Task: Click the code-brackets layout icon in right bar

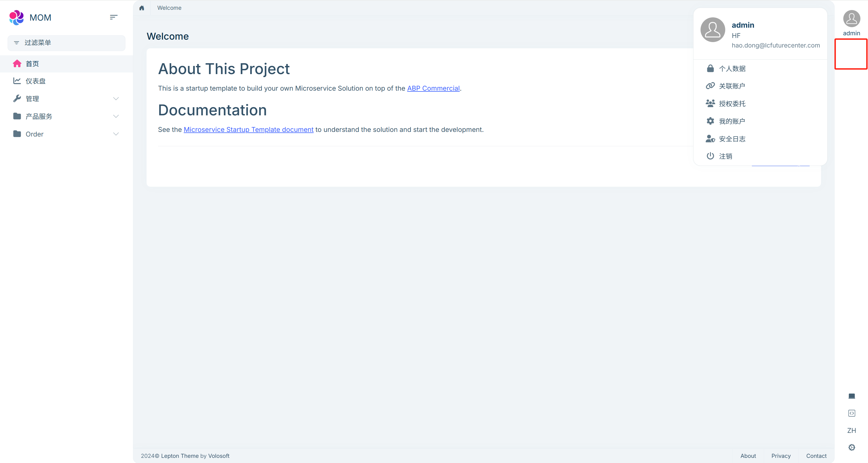Action: pos(851,413)
